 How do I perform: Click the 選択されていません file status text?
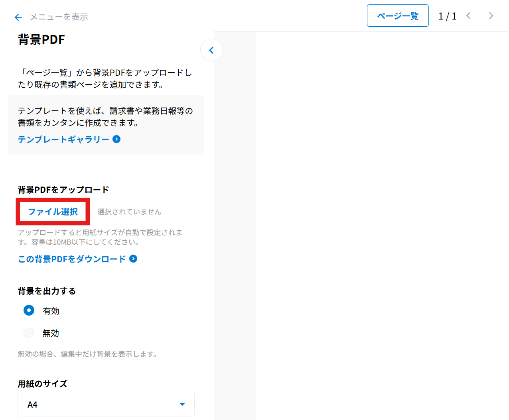coord(129,212)
